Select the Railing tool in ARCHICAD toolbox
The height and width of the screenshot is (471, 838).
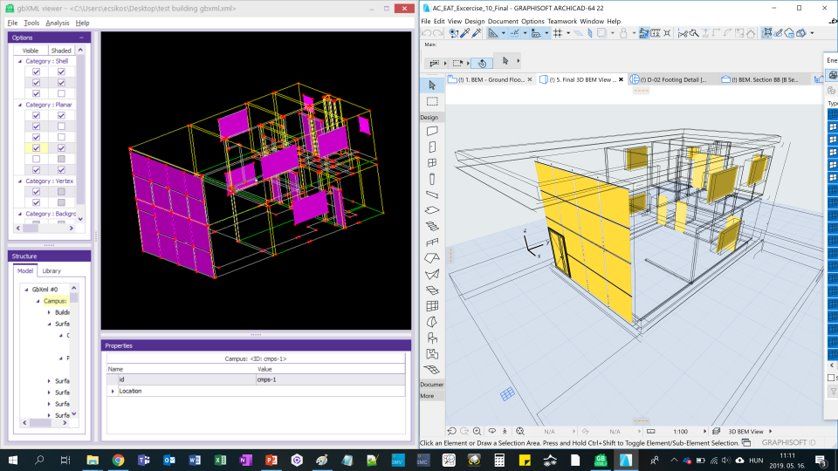coord(432,242)
